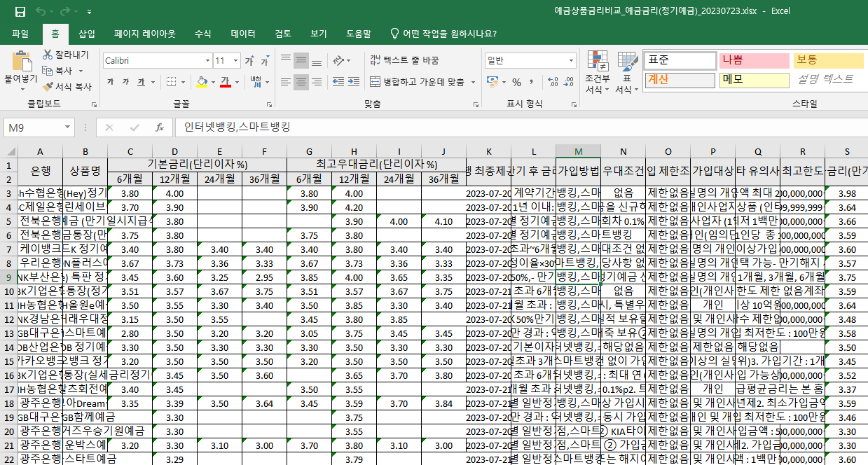The image size is (868, 465).
Task: Apply red font color
Action: pyautogui.click(x=225, y=82)
